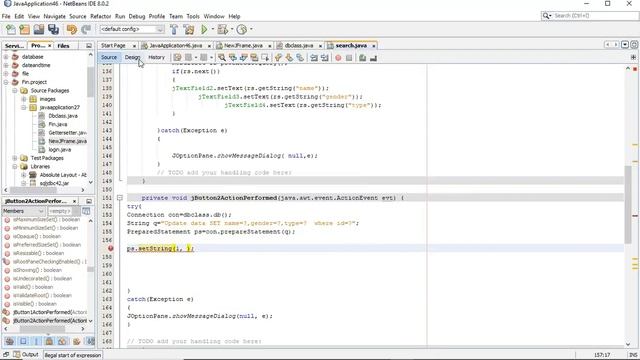Expand the Test Packages node

15,158
